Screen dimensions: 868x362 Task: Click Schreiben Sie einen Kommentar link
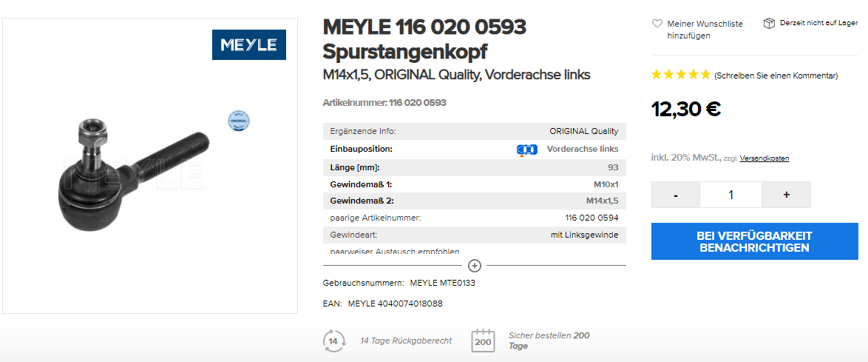pyautogui.click(x=776, y=76)
